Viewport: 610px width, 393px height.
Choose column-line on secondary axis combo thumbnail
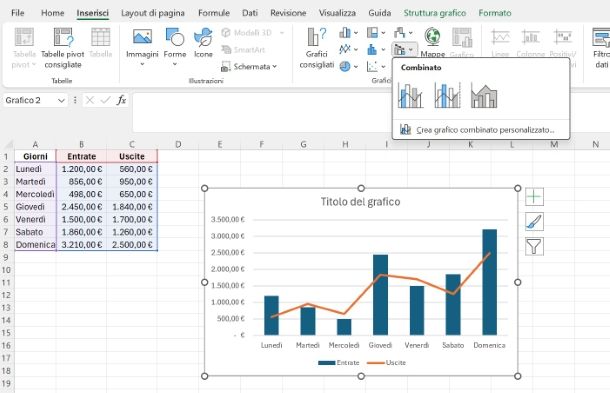coord(447,95)
